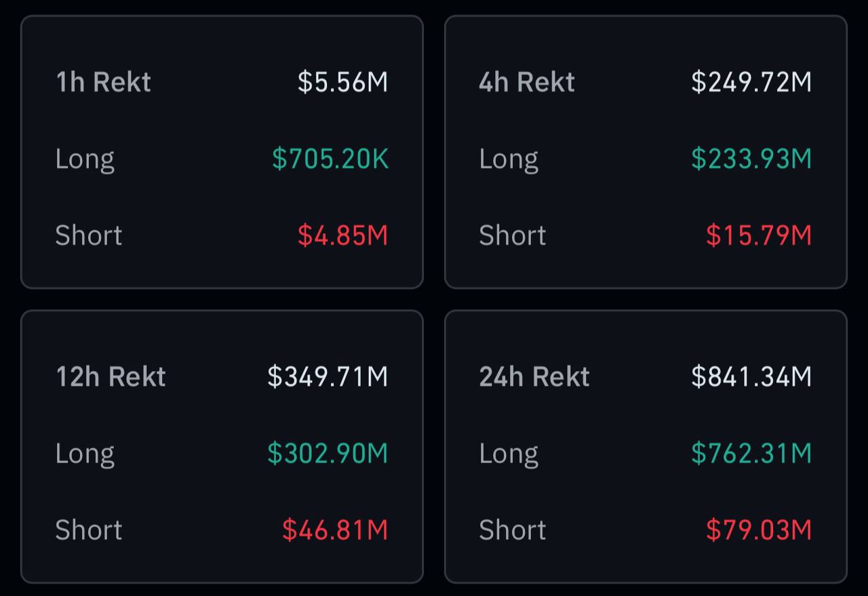Click the 24h short value $79.03M
This screenshot has height=596, width=868.
coord(759,530)
